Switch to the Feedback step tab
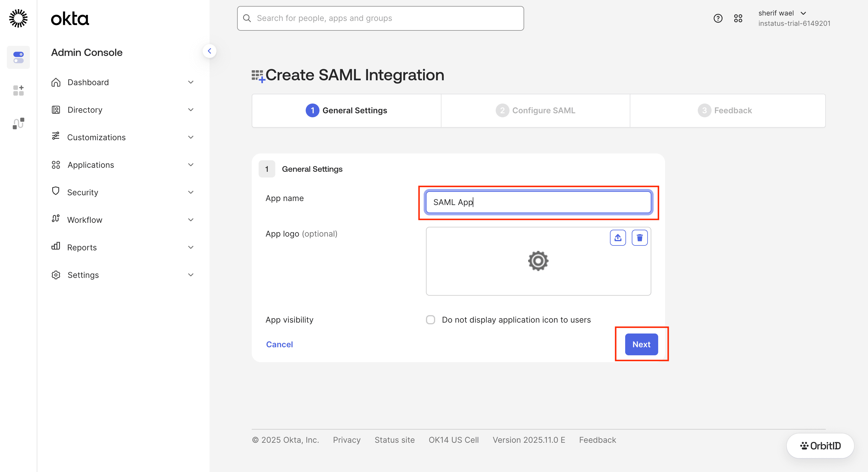The width and height of the screenshot is (868, 472). 728,110
